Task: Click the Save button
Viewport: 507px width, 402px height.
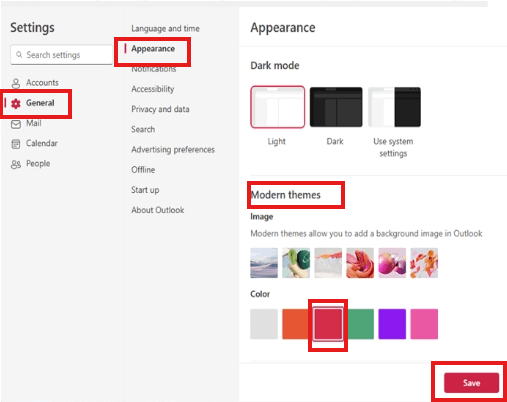Action: [471, 383]
